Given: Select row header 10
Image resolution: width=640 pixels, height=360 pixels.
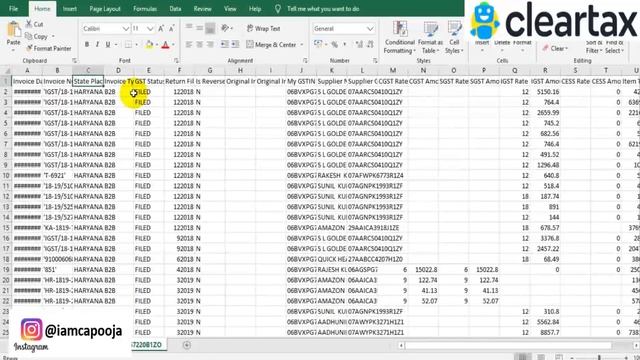Looking at the screenshot, I should [6, 176].
